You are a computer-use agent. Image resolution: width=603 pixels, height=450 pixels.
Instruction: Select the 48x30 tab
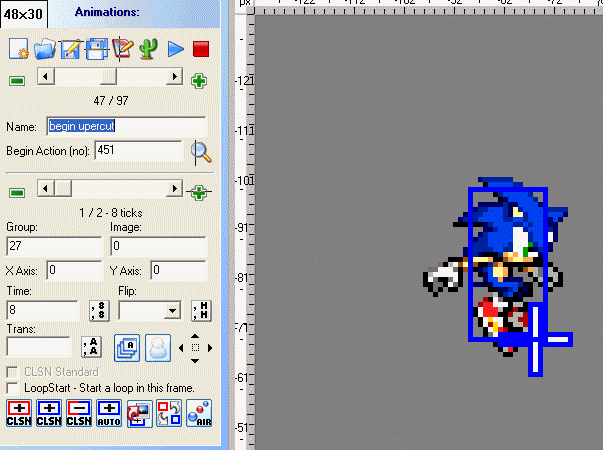pos(24,14)
